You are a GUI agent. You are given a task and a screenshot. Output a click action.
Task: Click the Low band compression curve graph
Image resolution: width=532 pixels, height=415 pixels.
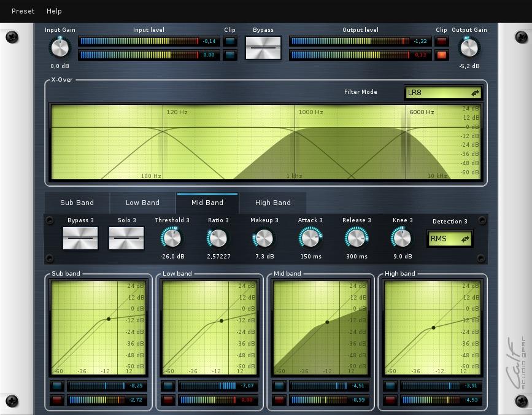click(x=209, y=328)
